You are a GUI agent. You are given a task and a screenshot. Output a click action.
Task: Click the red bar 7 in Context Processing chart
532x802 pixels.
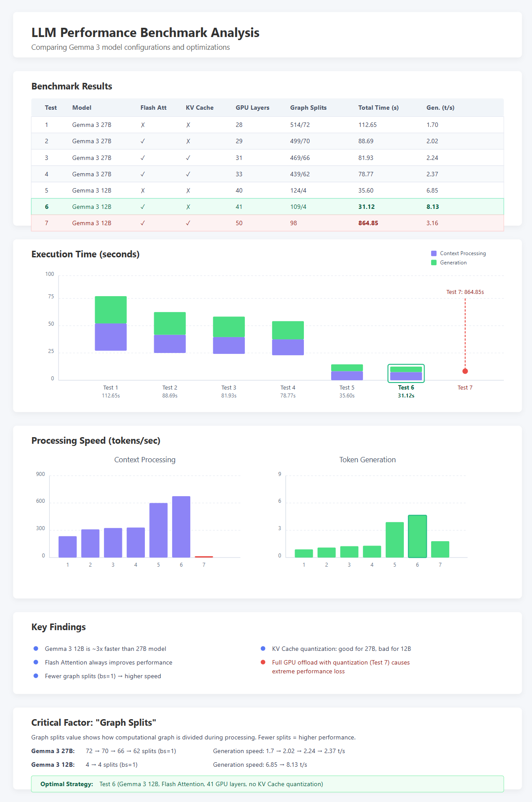[204, 557]
